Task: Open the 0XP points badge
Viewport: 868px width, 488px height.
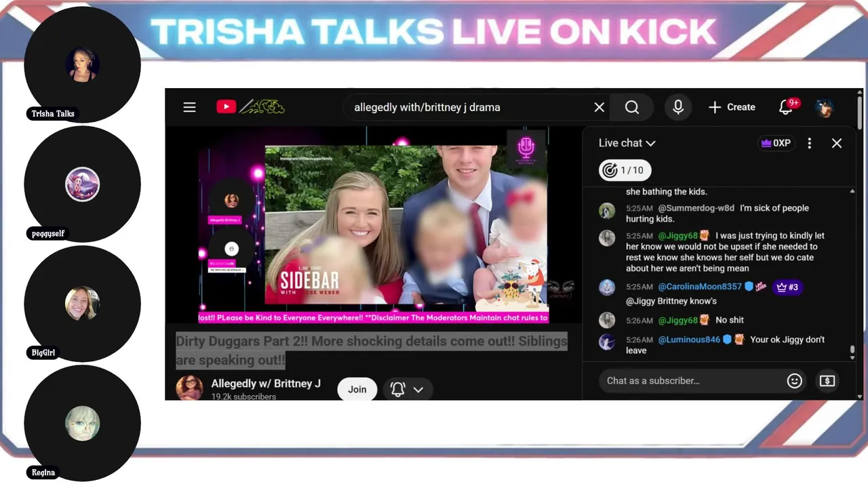Action: click(x=776, y=143)
